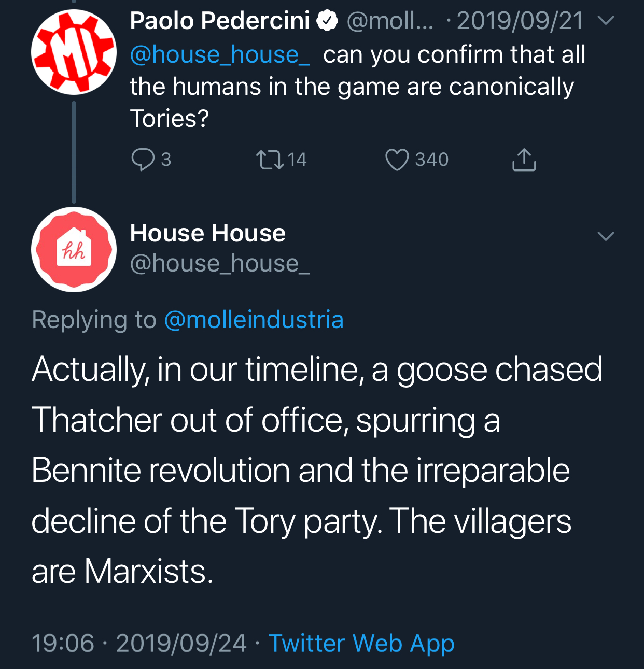Click the Twitter Web App source link
The width and height of the screenshot is (644, 669).
pos(361,644)
